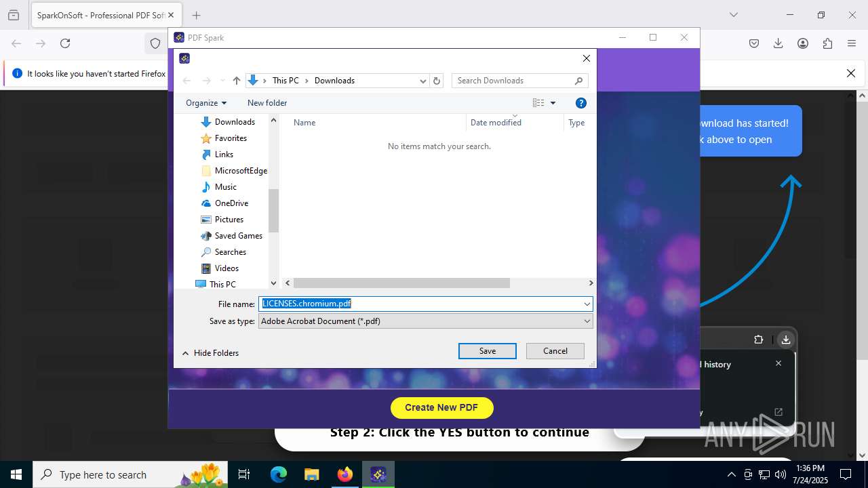Select Downloads breadcrumb in address bar
This screenshot has width=868, height=488.
tap(334, 81)
